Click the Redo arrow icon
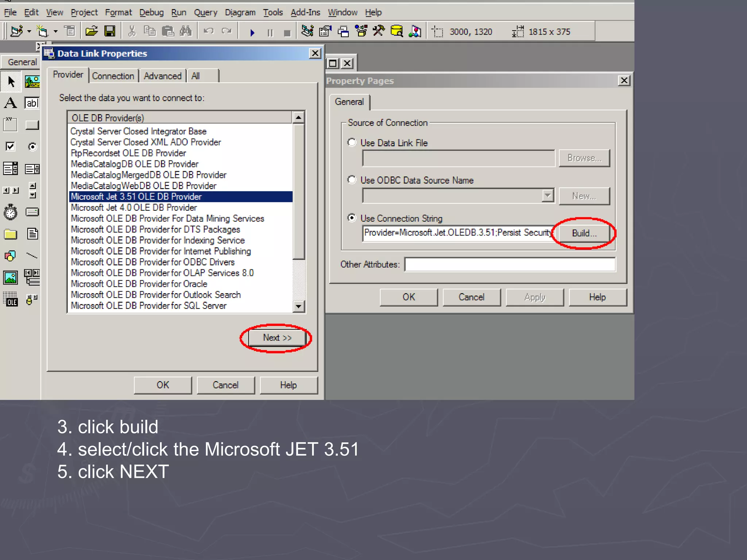The height and width of the screenshot is (560, 747). pyautogui.click(x=227, y=31)
